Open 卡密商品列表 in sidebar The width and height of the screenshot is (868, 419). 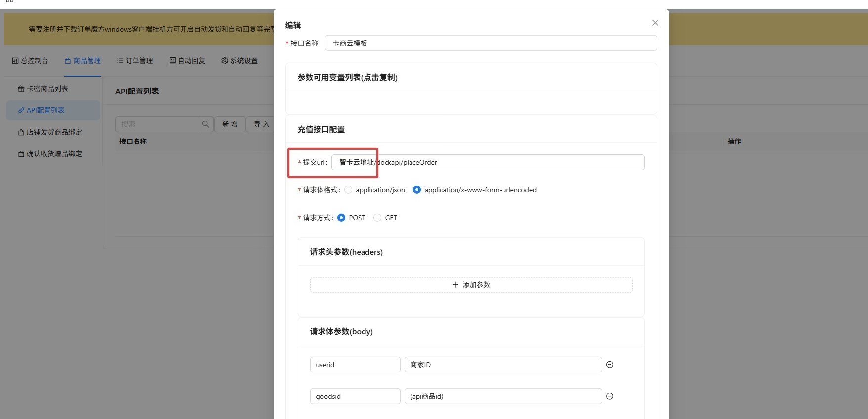tap(47, 89)
